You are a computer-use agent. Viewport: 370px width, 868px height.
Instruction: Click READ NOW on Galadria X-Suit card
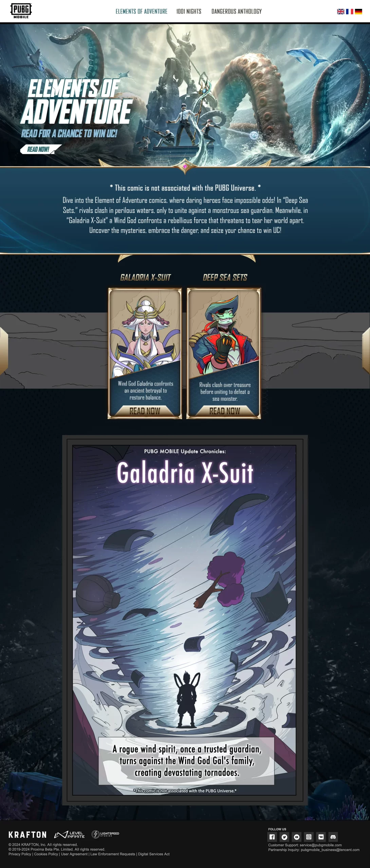145,411
